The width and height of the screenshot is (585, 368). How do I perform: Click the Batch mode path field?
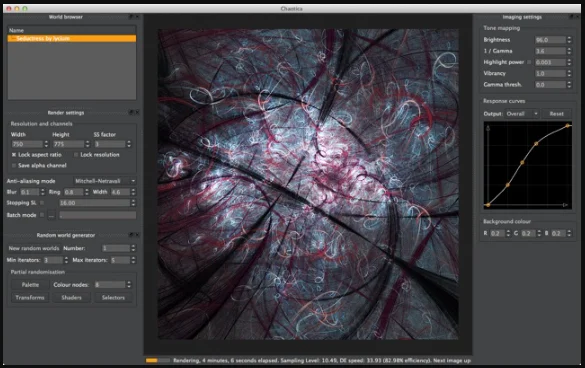point(97,215)
